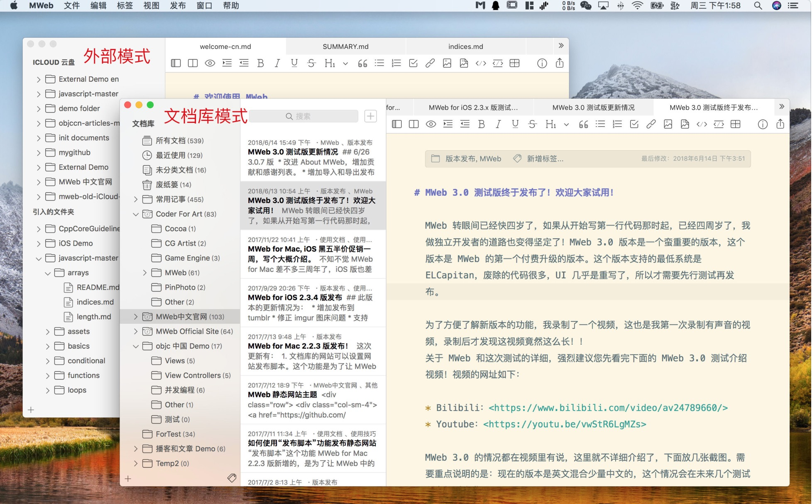The height and width of the screenshot is (504, 812).
Task: Click the task list checkbox icon in front toolbar
Action: pyautogui.click(x=634, y=124)
